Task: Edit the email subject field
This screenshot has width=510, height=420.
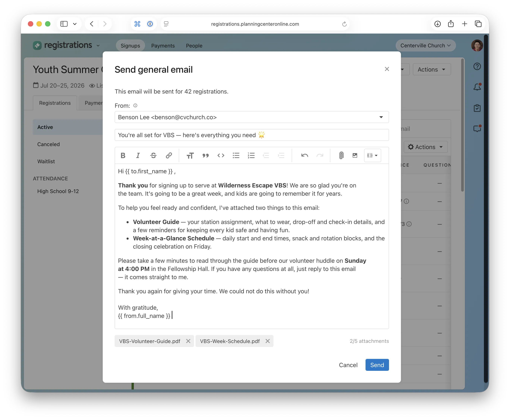Action: 251,135
